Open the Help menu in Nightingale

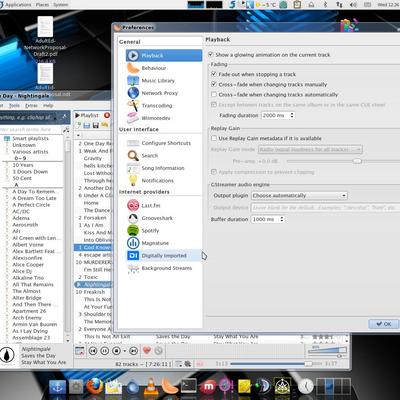[x=48, y=105]
